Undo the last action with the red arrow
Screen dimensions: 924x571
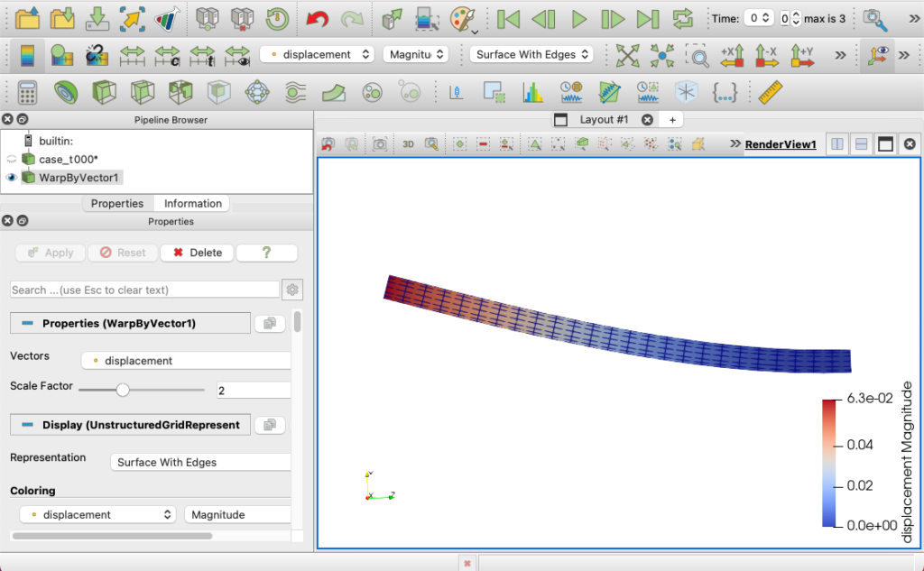[317, 19]
